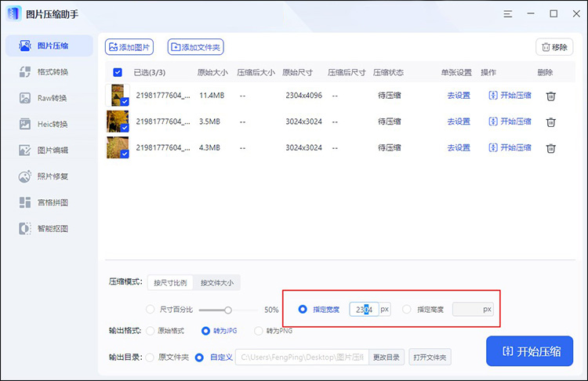588x381 pixels.
Task: Click the 压缩状态 column header
Action: [388, 72]
